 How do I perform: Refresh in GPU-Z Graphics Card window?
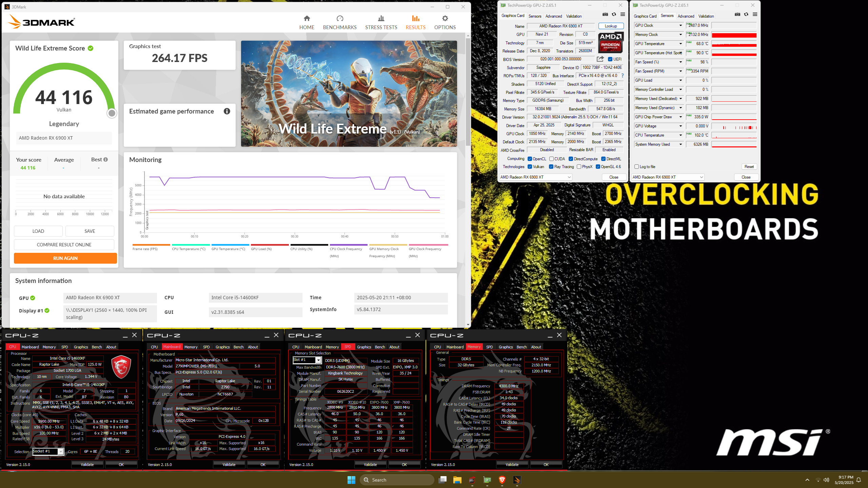click(614, 15)
